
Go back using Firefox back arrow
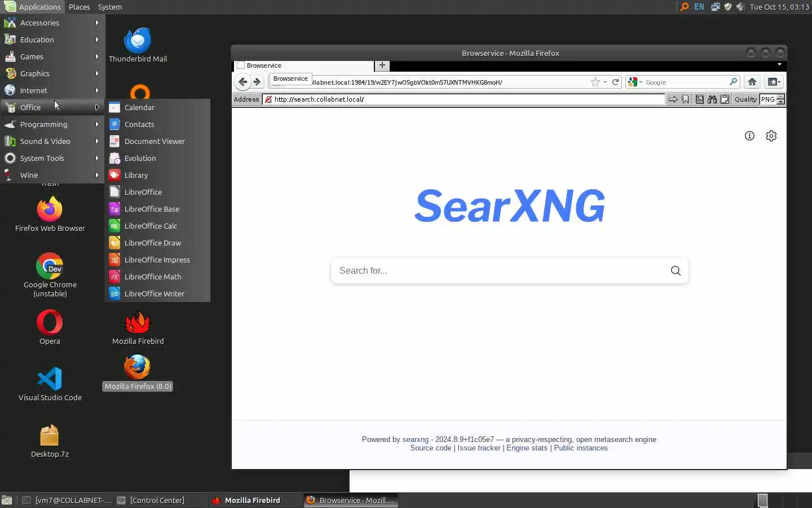coord(242,82)
